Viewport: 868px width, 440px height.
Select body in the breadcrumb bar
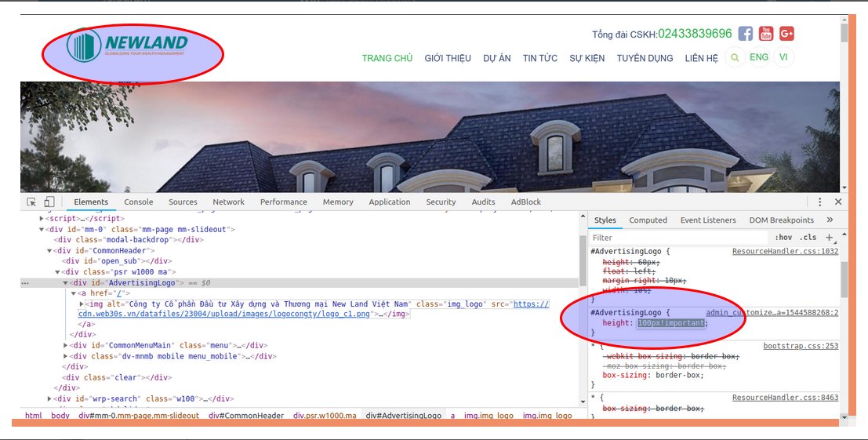coord(60,415)
